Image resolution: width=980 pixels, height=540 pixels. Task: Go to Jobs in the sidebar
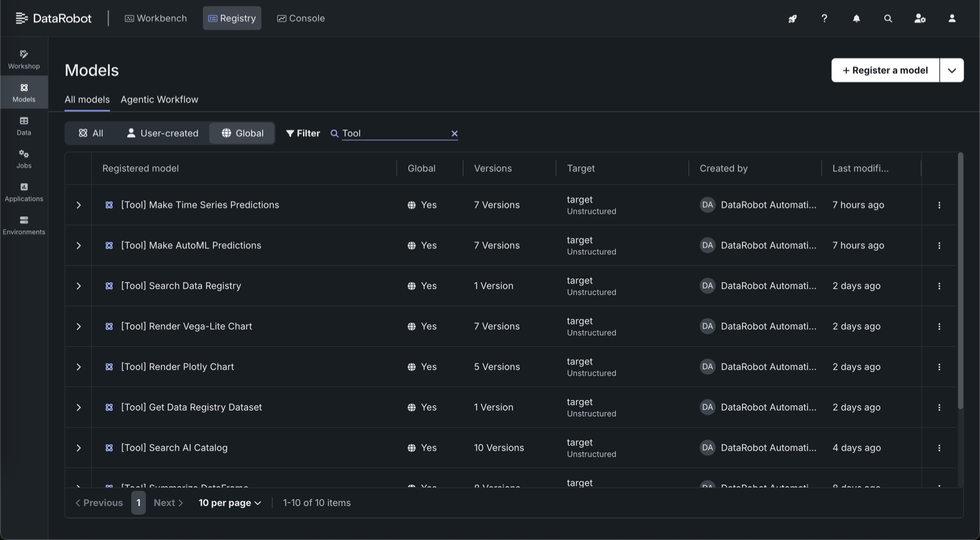pyautogui.click(x=24, y=159)
